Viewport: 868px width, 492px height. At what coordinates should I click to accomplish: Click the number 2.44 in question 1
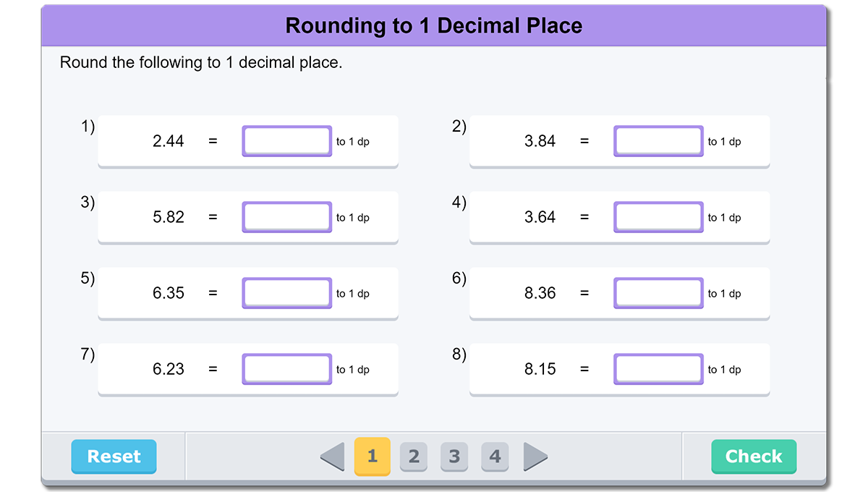point(169,142)
